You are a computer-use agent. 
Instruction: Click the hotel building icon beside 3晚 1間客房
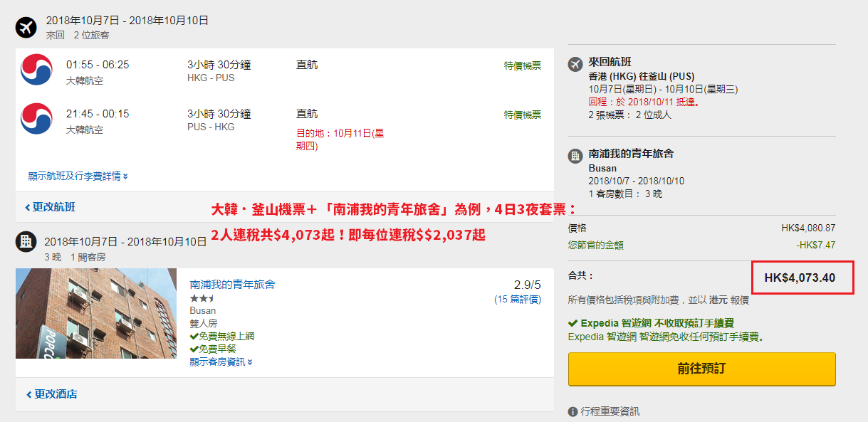[x=26, y=242]
